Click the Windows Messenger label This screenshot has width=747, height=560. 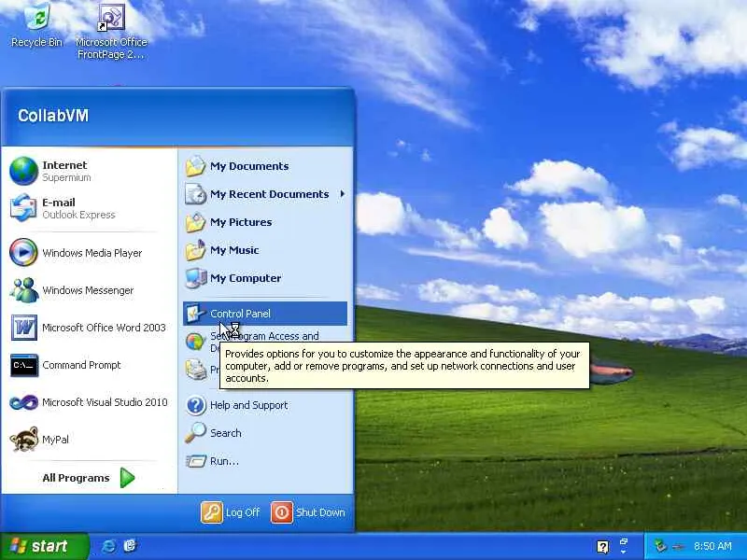(88, 290)
